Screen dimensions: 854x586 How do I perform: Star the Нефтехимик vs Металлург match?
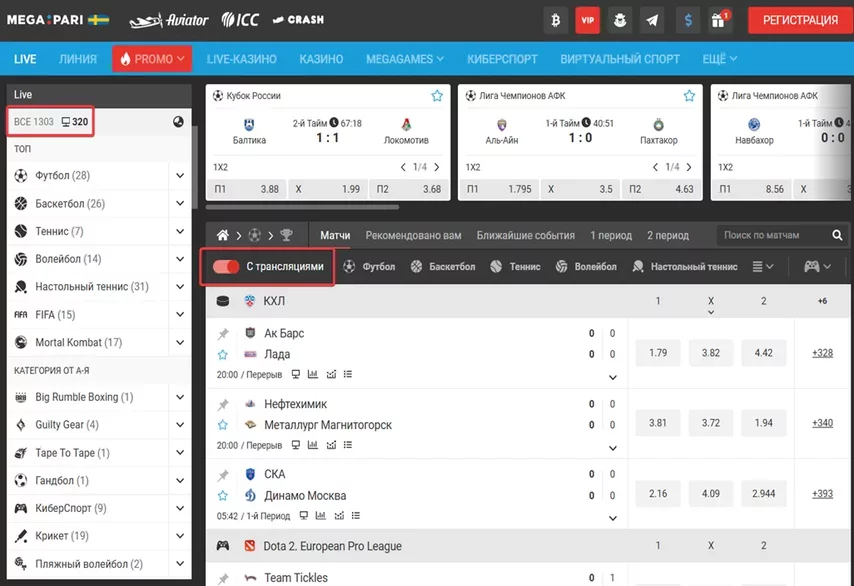coord(223,425)
